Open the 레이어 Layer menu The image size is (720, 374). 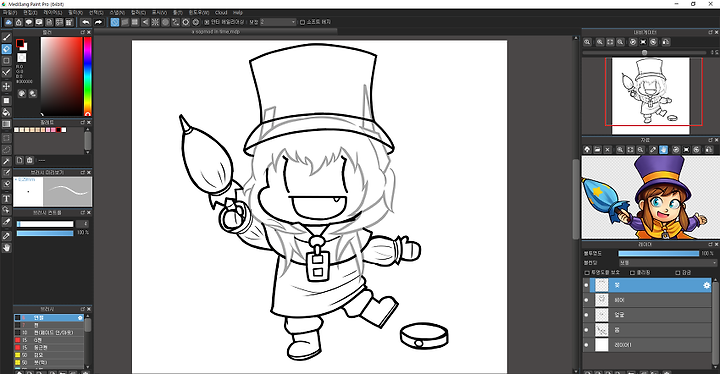52,13
